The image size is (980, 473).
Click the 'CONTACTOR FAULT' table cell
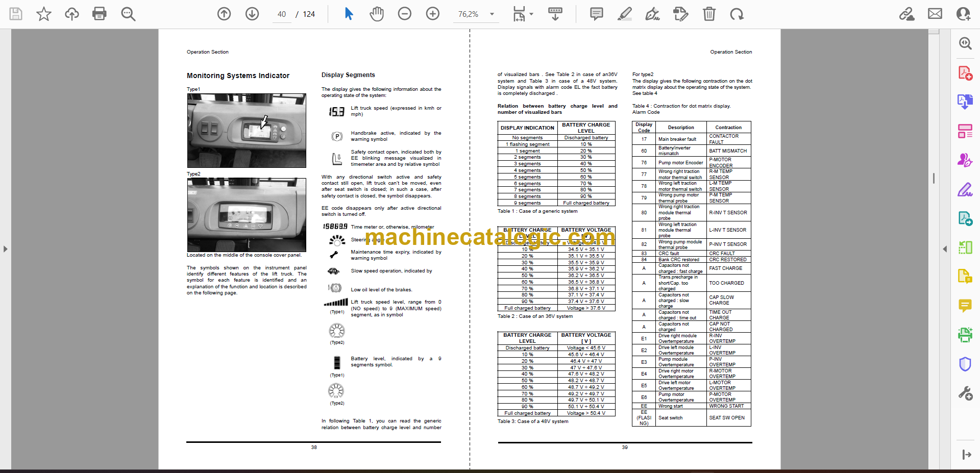[728, 139]
